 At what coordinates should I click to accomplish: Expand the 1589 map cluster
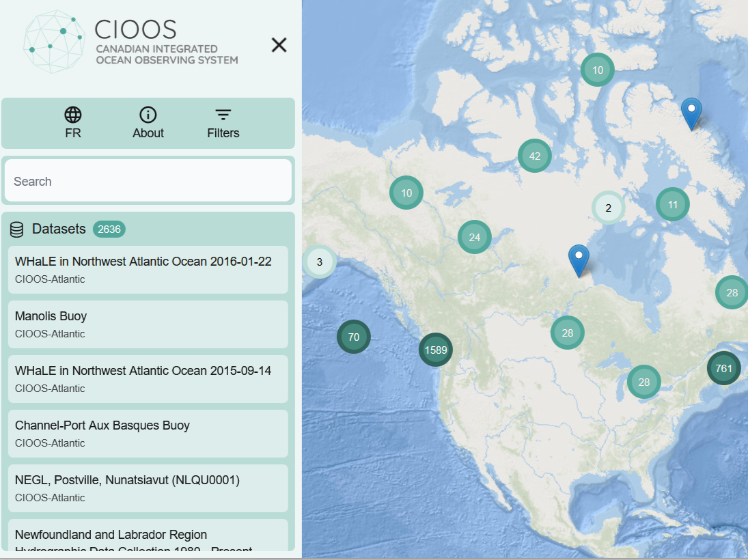pos(435,350)
